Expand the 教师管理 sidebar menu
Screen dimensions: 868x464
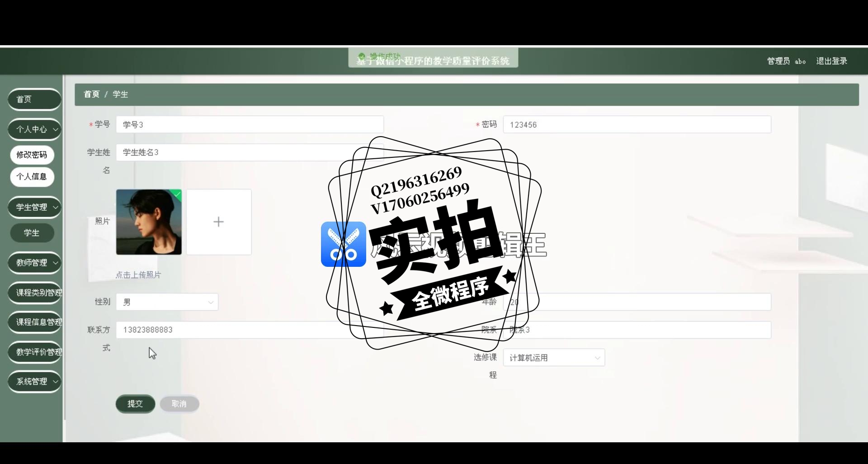pos(34,262)
